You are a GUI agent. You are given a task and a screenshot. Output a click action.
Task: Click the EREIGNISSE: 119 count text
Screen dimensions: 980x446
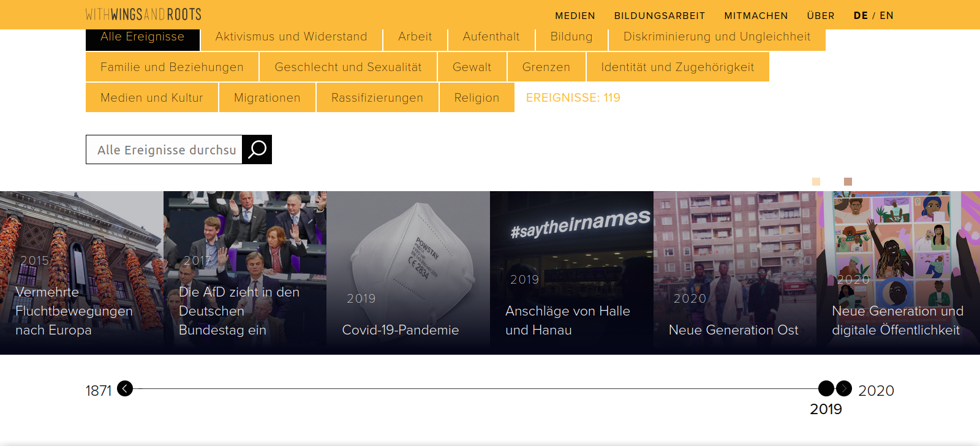click(573, 97)
